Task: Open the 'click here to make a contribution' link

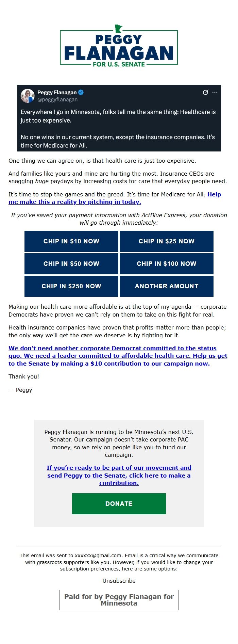Action: (119, 475)
